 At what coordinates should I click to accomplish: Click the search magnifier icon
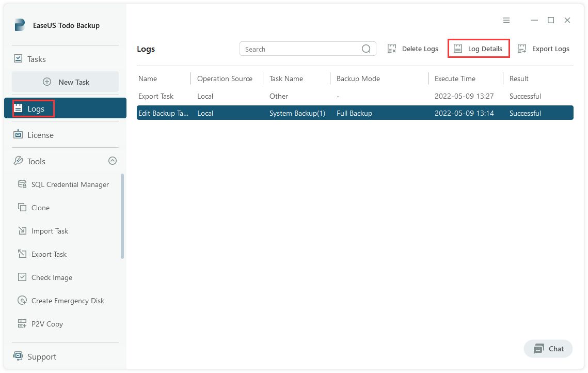click(x=366, y=49)
